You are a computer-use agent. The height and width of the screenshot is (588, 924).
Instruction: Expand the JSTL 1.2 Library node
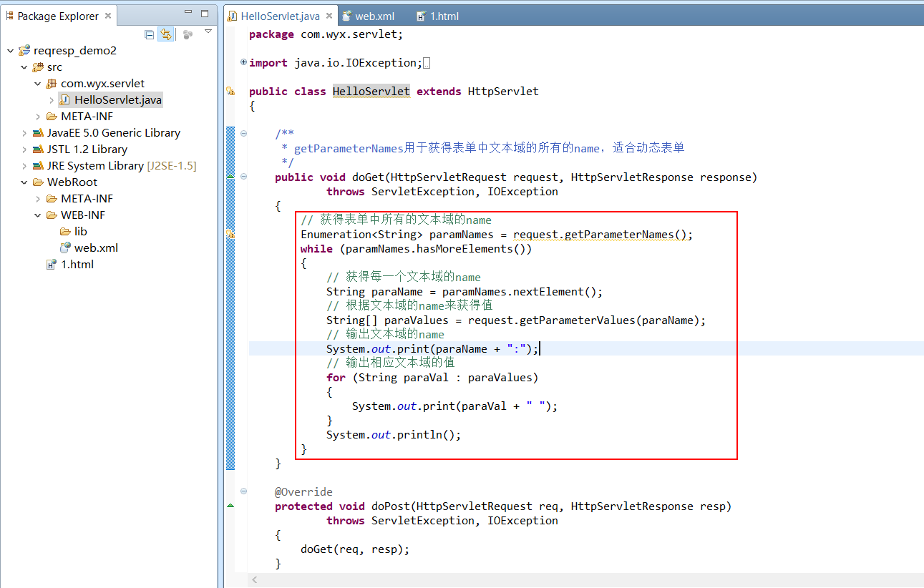[x=24, y=150]
